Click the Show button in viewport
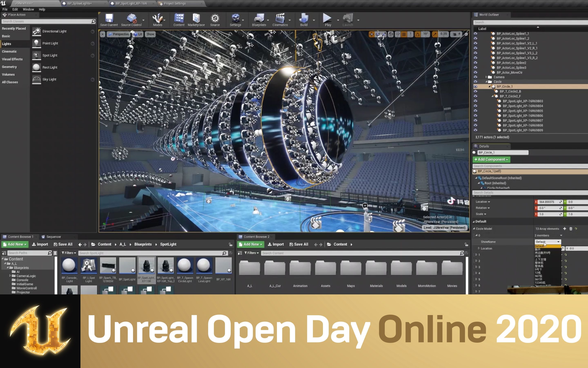The height and width of the screenshot is (368, 588). 150,34
